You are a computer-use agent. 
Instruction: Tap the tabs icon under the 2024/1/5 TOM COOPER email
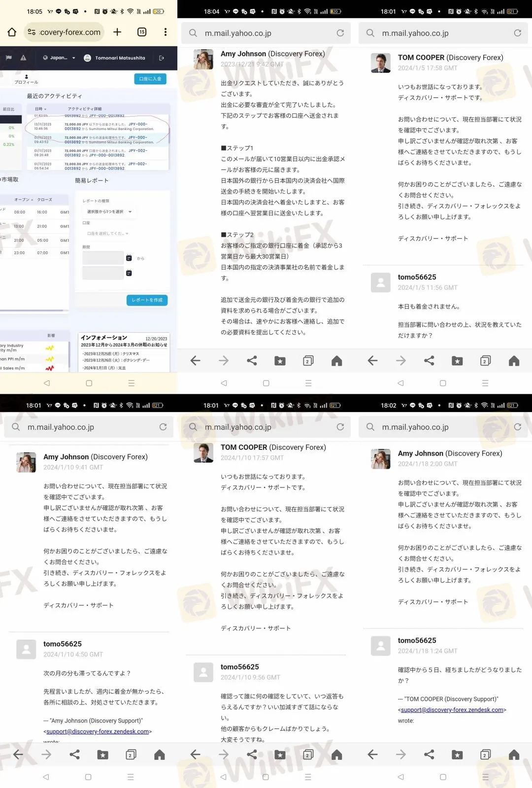[485, 361]
